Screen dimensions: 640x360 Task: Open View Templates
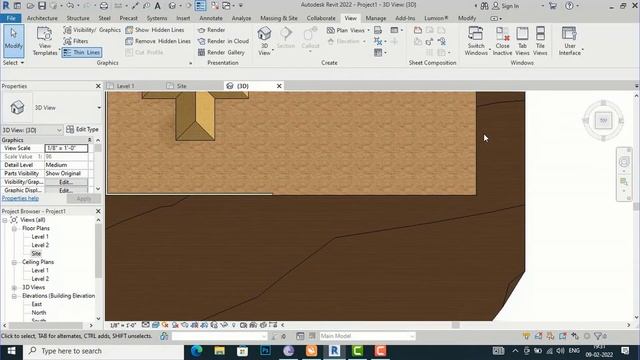coord(45,41)
